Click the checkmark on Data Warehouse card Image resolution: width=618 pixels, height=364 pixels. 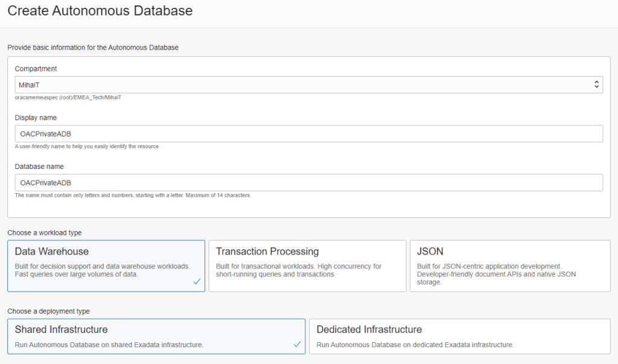coord(196,281)
